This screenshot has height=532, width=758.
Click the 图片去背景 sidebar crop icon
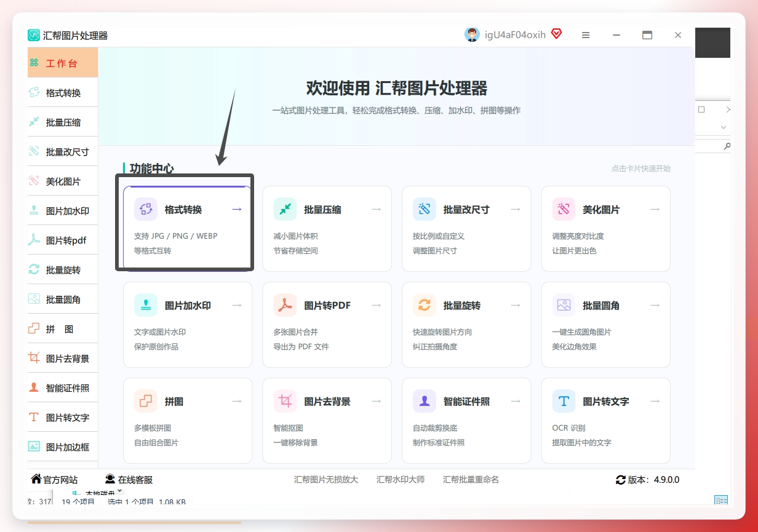pos(34,358)
